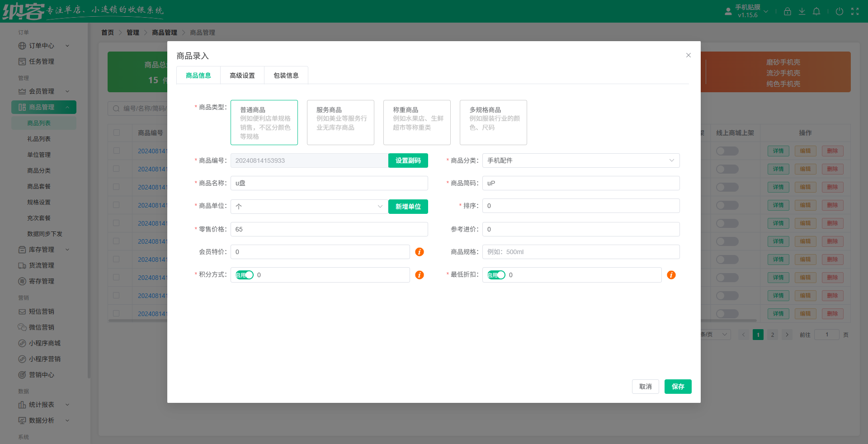Click the 保存 save button
Screen dimensions: 868x444
point(678,387)
